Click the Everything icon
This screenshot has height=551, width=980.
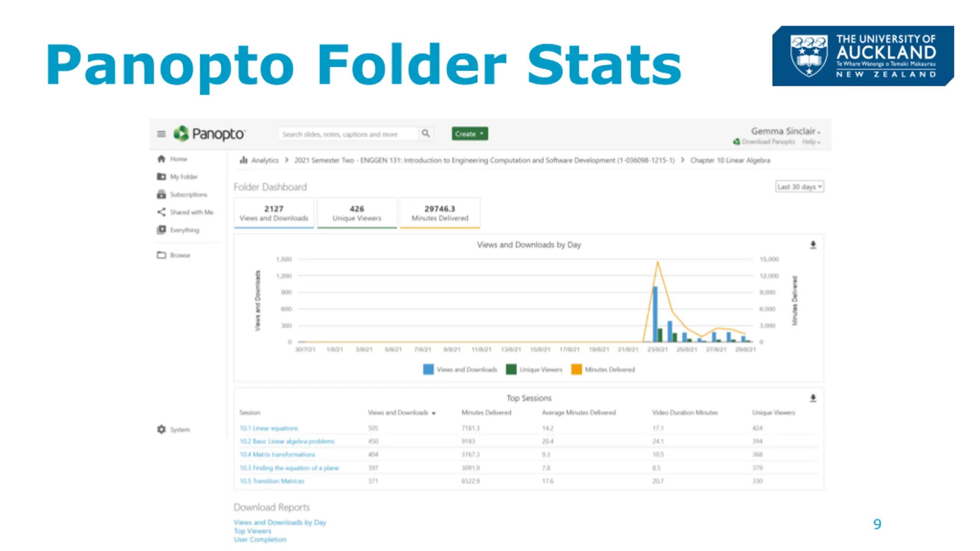[161, 230]
